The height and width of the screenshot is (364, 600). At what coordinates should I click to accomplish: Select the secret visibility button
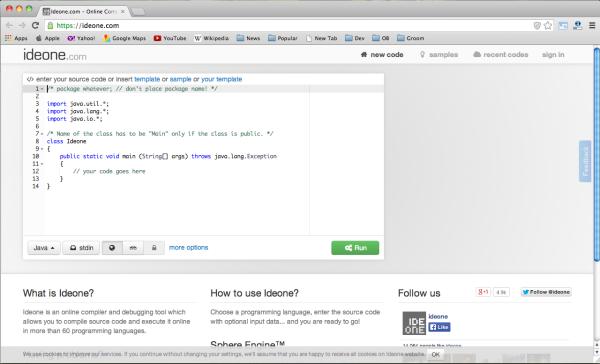click(x=133, y=248)
